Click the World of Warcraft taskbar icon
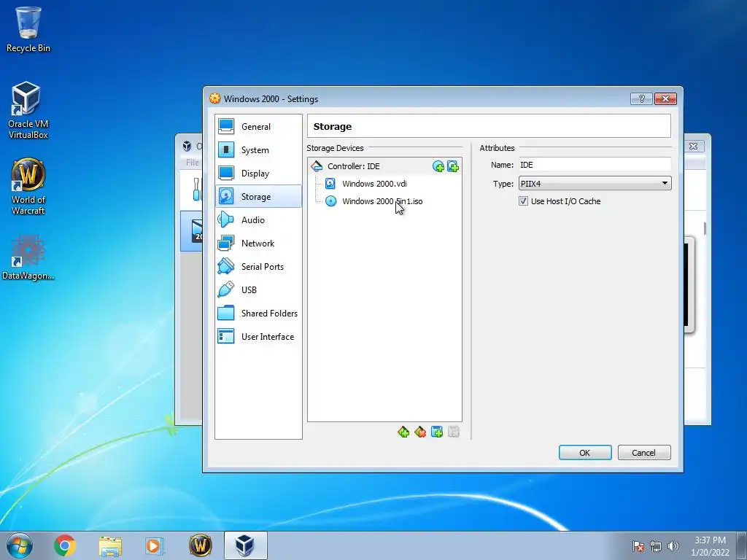The height and width of the screenshot is (560, 747). point(200,545)
